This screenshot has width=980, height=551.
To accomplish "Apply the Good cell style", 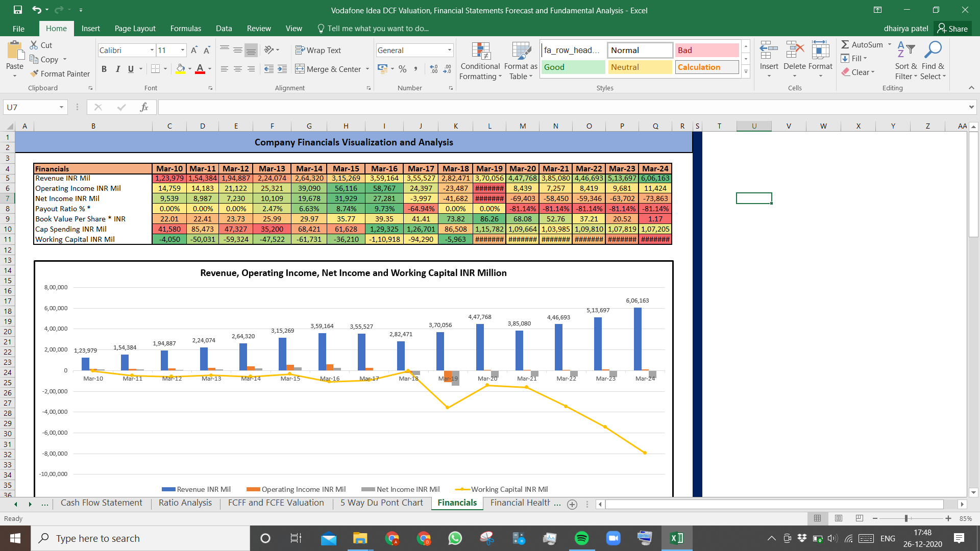I will 573,67.
